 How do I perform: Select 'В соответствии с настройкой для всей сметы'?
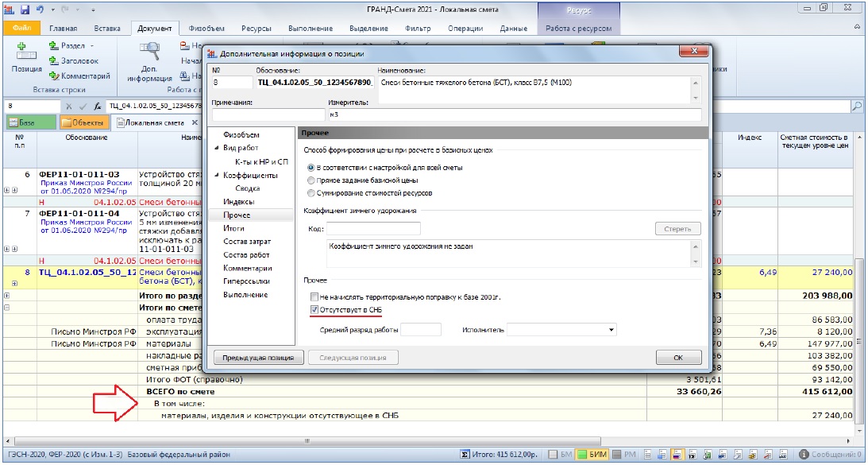pyautogui.click(x=311, y=167)
